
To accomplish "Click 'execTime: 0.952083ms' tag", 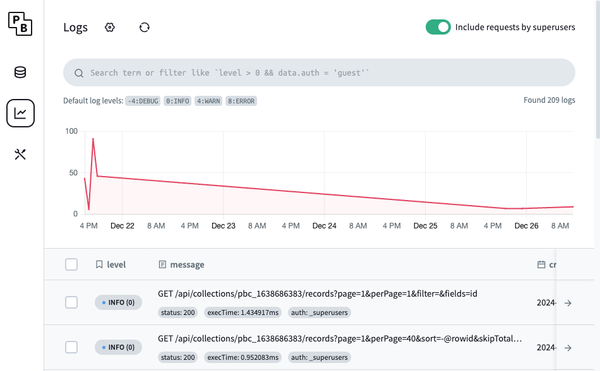I will 243,358.
